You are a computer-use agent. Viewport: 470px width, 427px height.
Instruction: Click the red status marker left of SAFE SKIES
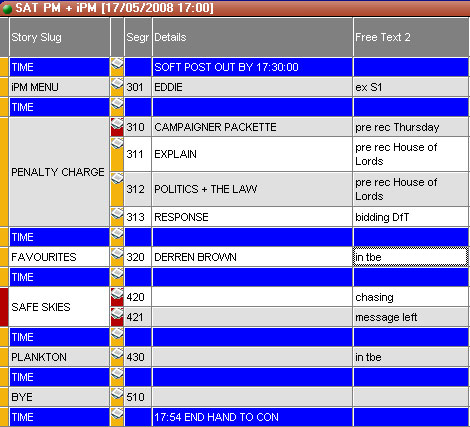click(4, 307)
